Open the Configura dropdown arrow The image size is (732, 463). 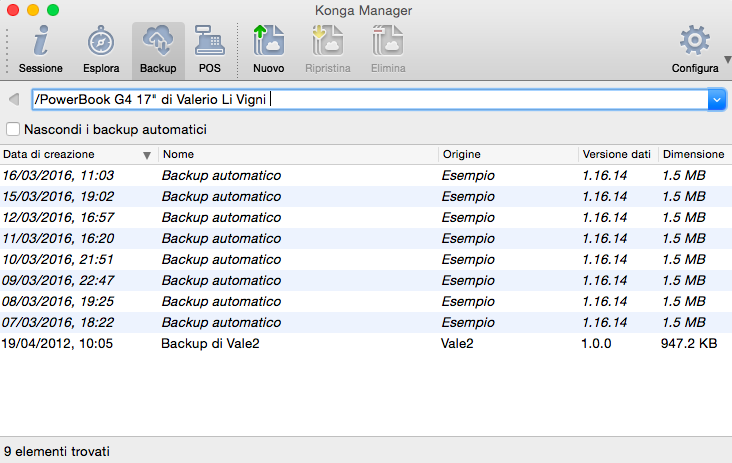click(x=726, y=60)
